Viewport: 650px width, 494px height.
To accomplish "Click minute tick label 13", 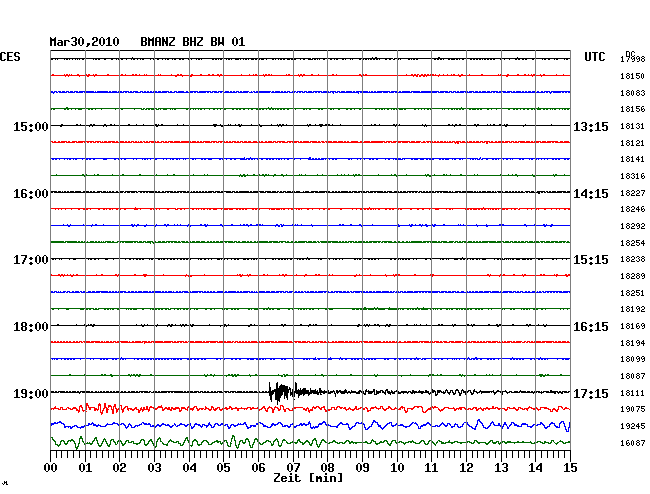I will point(501,468).
